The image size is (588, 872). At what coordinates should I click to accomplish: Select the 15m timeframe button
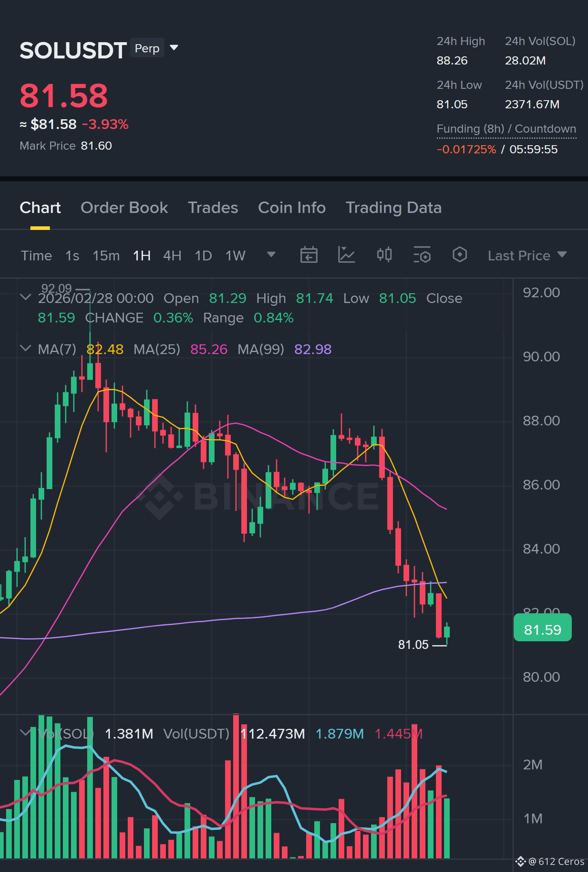106,256
